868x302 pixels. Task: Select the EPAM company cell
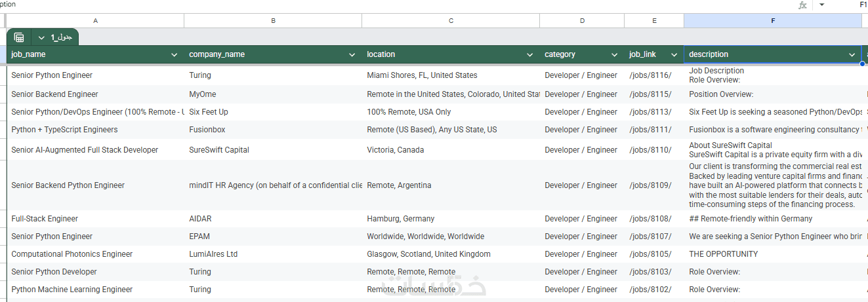click(x=273, y=236)
